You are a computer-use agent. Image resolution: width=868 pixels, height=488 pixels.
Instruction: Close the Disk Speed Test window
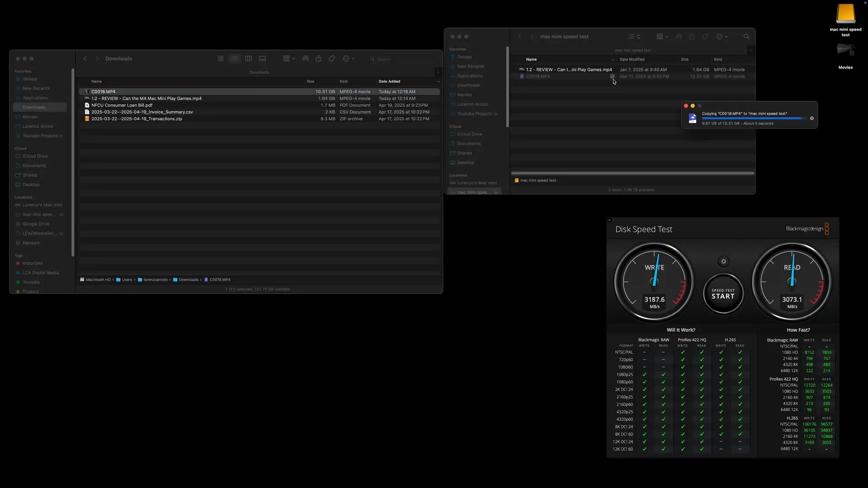click(x=609, y=220)
